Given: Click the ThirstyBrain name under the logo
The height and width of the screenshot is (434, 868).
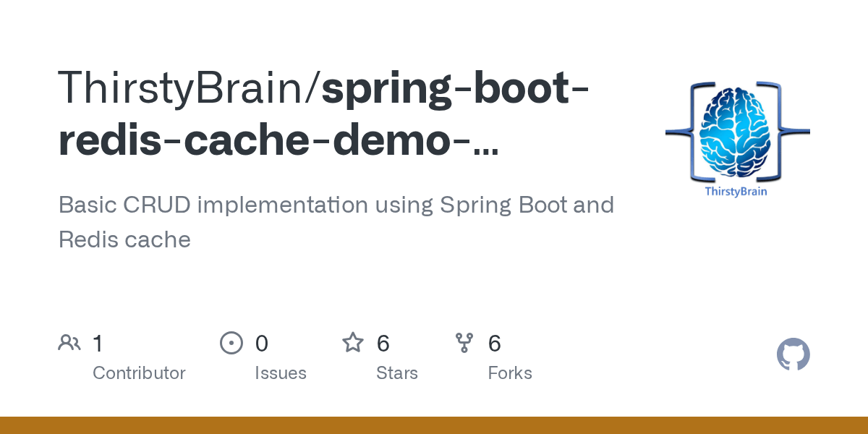Looking at the screenshot, I should click(736, 192).
